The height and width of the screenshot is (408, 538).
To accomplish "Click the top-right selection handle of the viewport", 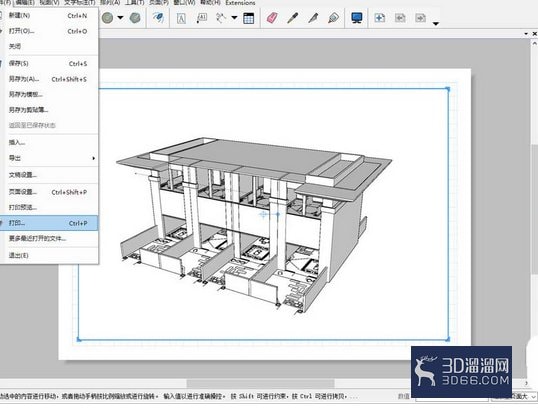I will pos(448,89).
